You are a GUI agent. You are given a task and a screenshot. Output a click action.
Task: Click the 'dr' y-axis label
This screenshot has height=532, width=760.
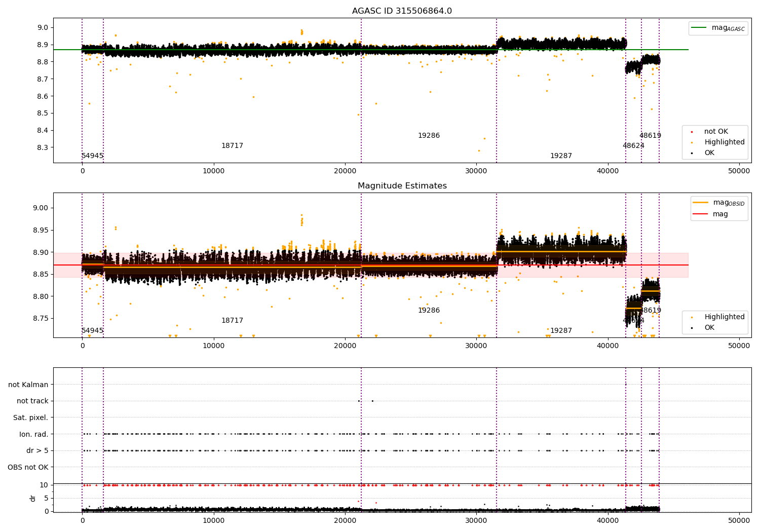[33, 498]
